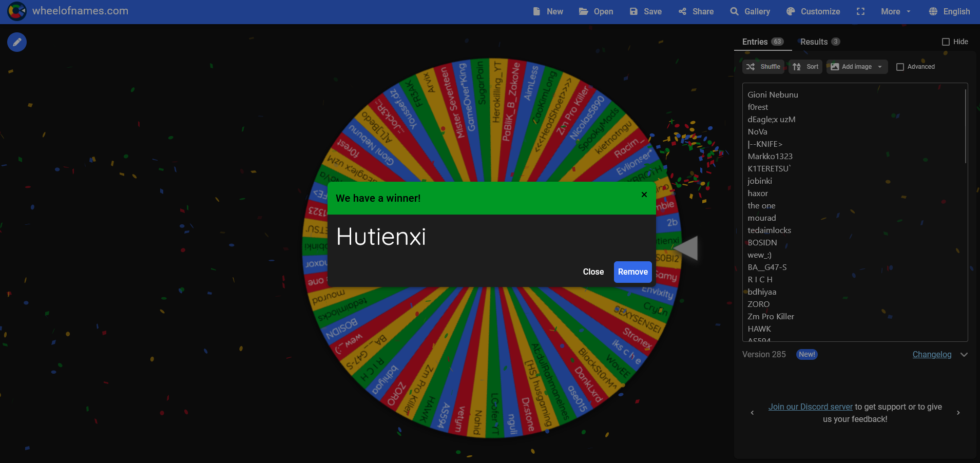Screen dimensions: 980x463
Task: Toggle the Hide checkbox
Action: pos(946,42)
